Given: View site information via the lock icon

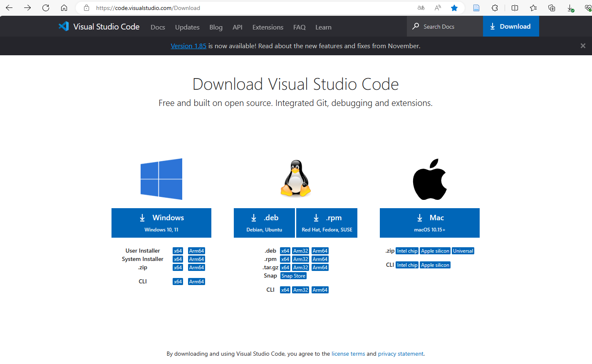Looking at the screenshot, I should [x=87, y=8].
